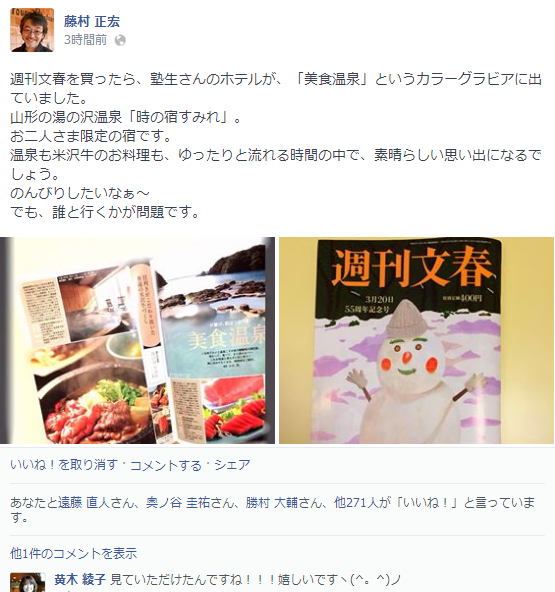Click コメントする to write a comment
This screenshot has height=592, width=555.
[x=166, y=465]
